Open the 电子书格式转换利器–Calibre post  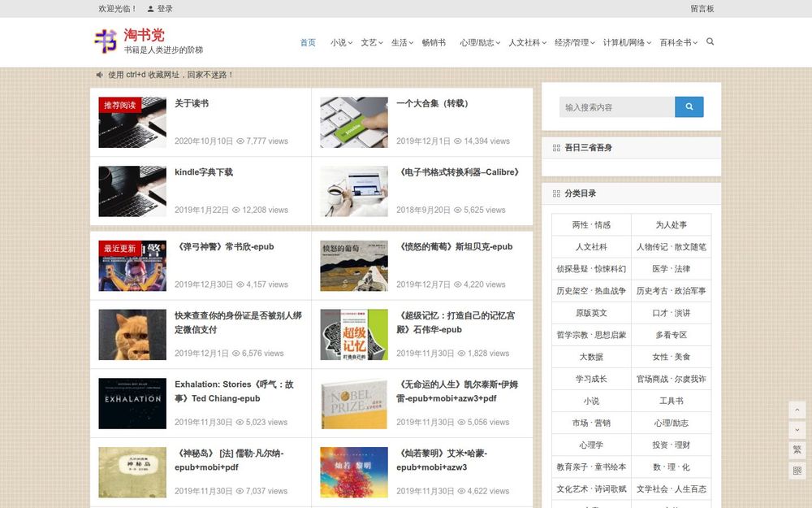pyautogui.click(x=458, y=172)
